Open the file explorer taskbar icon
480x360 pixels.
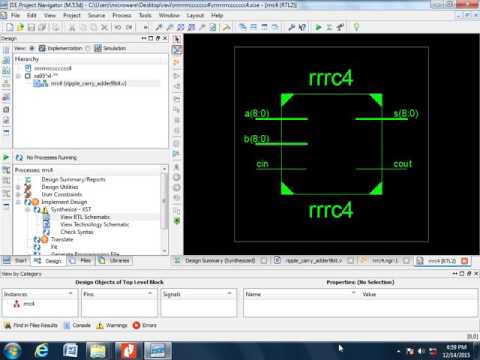(97, 351)
